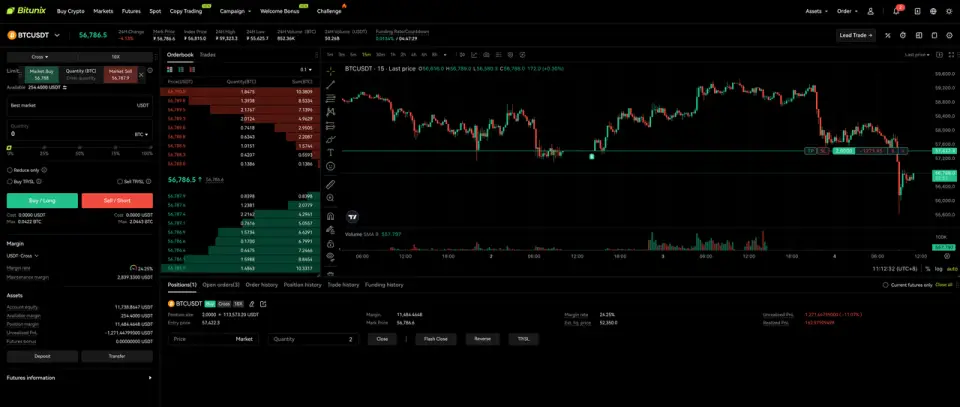The width and height of the screenshot is (960, 407).
Task: Click the Quantity input field in order form
Action: pos(70,133)
